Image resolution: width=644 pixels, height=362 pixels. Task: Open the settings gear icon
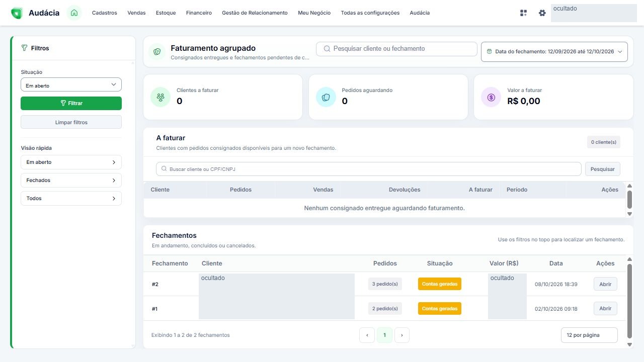(542, 13)
